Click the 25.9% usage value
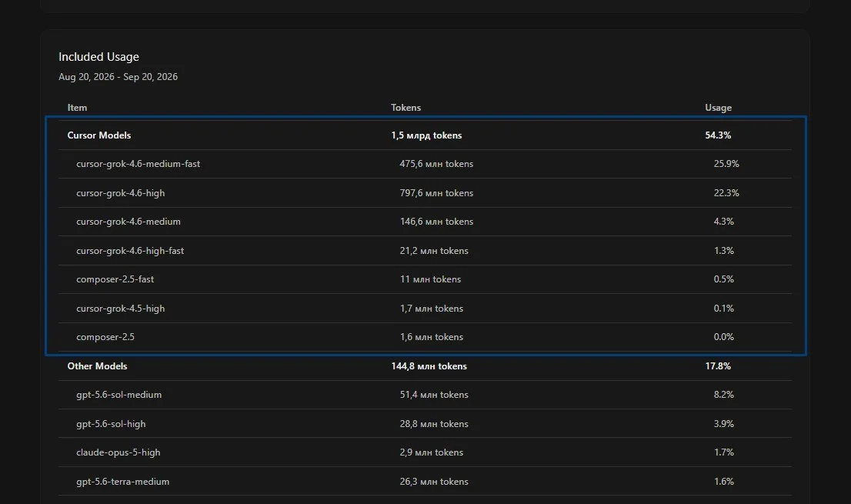This screenshot has height=504, width=851. [726, 164]
